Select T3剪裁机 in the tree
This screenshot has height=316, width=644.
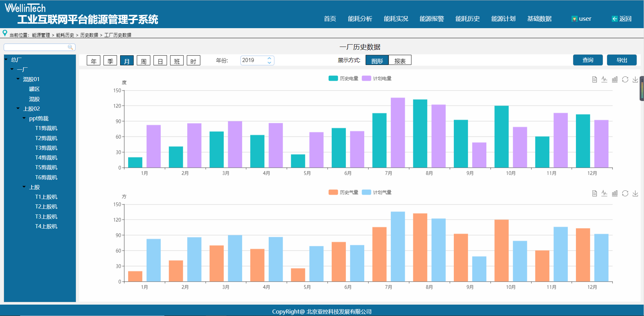[x=46, y=148]
